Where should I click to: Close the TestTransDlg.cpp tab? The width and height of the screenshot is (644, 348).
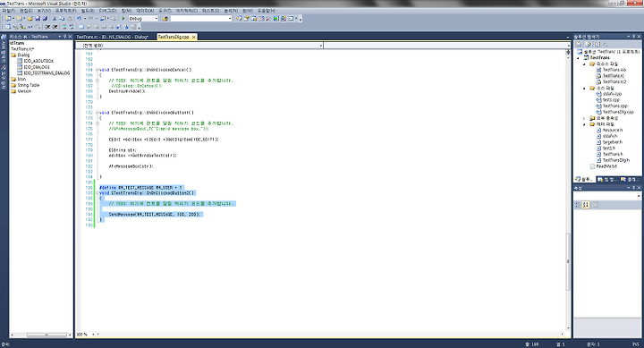click(193, 37)
